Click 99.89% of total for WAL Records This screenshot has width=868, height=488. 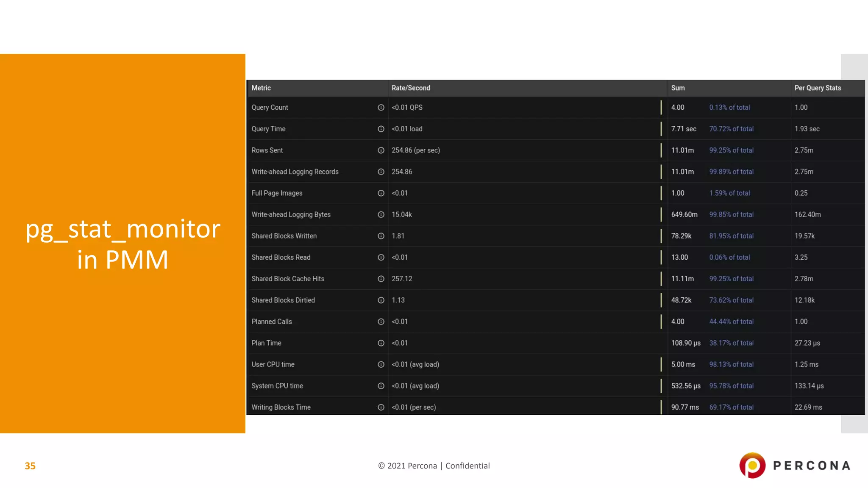pyautogui.click(x=731, y=172)
